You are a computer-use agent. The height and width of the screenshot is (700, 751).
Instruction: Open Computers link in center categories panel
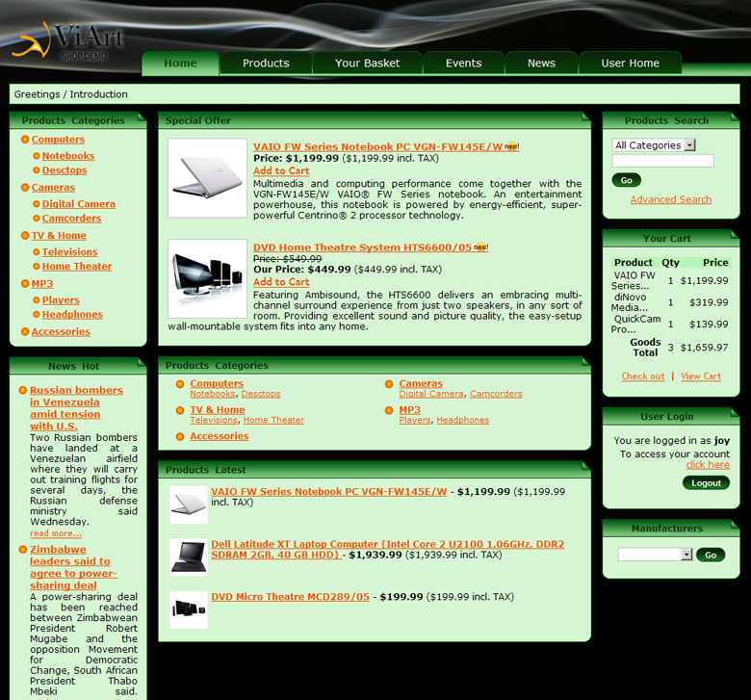(x=217, y=383)
